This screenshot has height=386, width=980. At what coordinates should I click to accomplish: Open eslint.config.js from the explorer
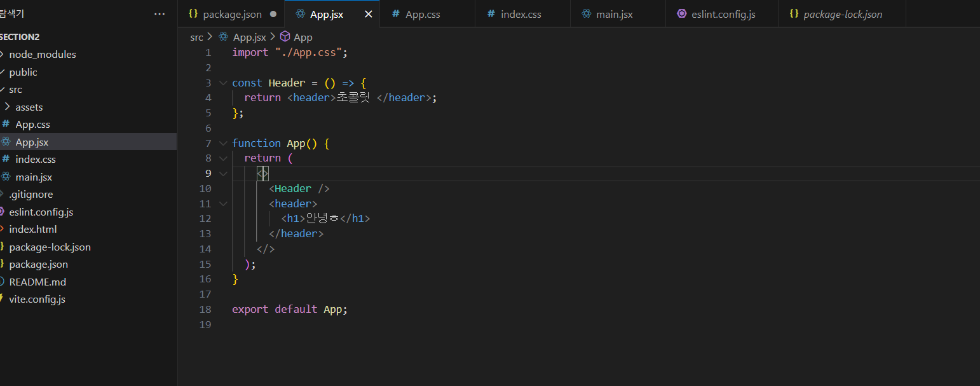41,212
